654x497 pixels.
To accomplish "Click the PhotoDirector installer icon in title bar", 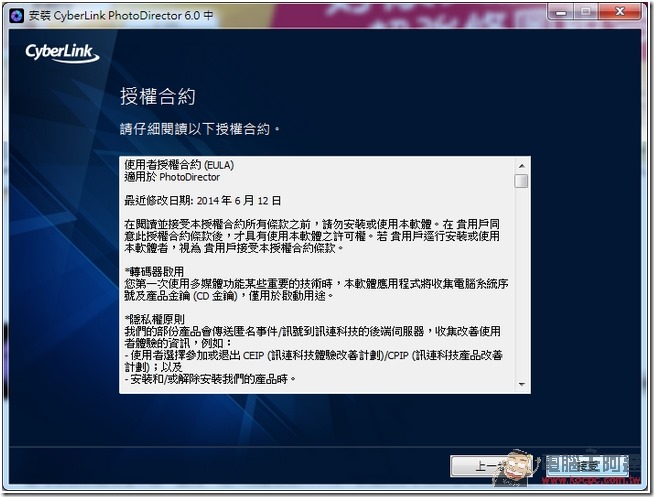I will [x=15, y=15].
